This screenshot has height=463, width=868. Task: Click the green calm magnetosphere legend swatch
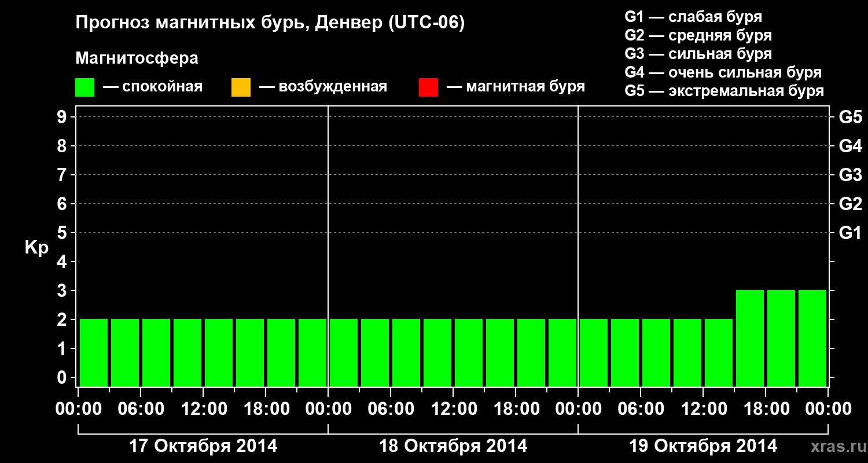(85, 87)
